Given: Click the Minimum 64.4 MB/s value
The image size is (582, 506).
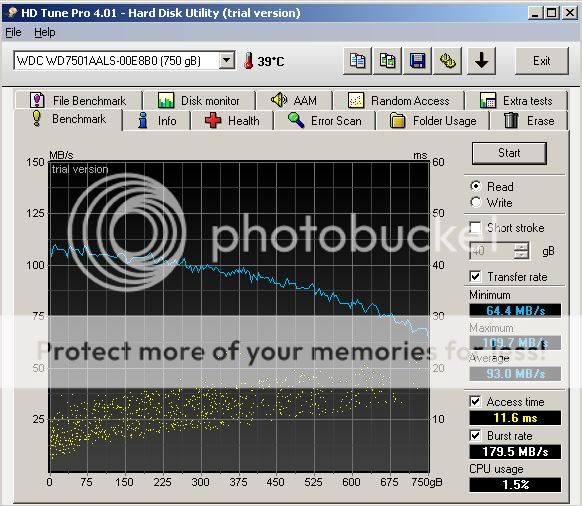Looking at the screenshot, I should pos(515,310).
